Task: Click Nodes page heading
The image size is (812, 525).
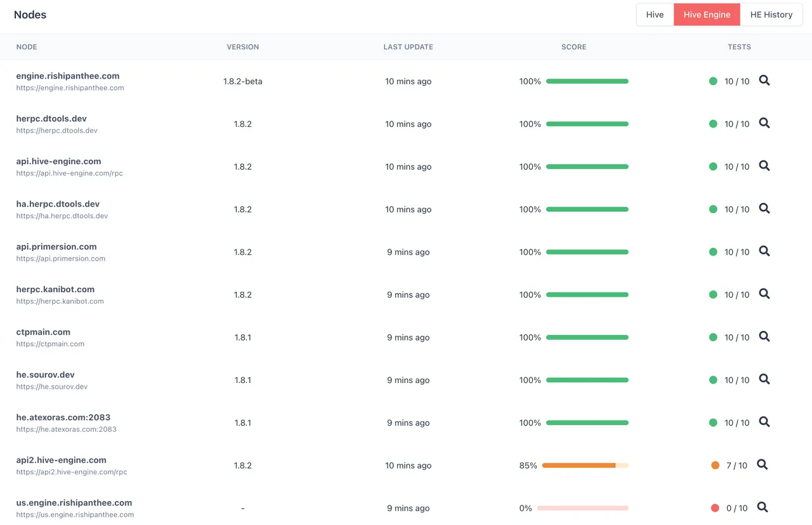Action: [x=30, y=15]
